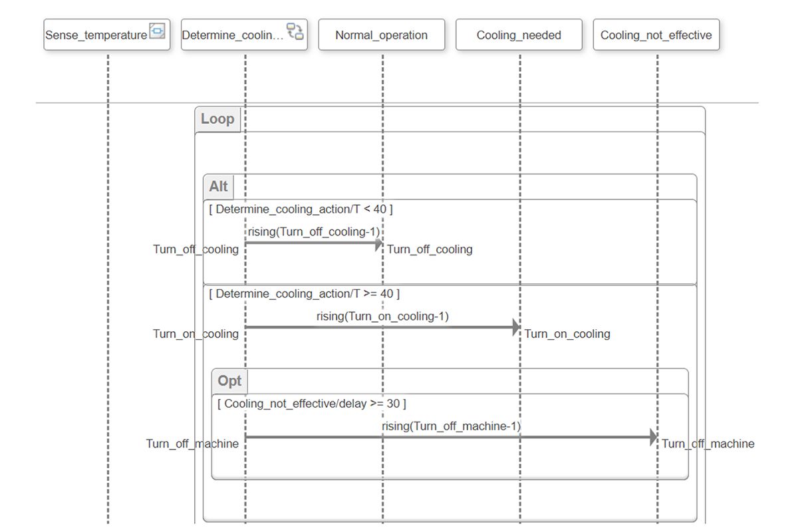Collapse the Alt fragment header
This screenshot has width=798, height=532.
[x=218, y=187]
